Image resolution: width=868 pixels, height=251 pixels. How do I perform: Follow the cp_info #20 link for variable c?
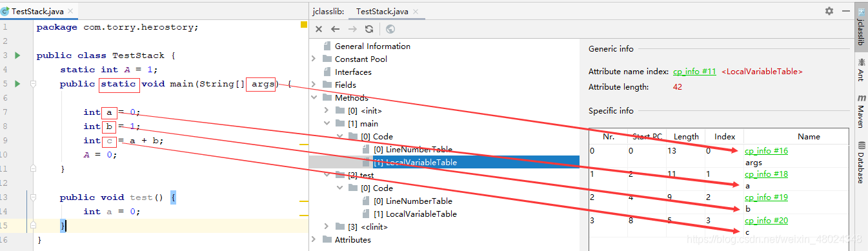(x=767, y=221)
